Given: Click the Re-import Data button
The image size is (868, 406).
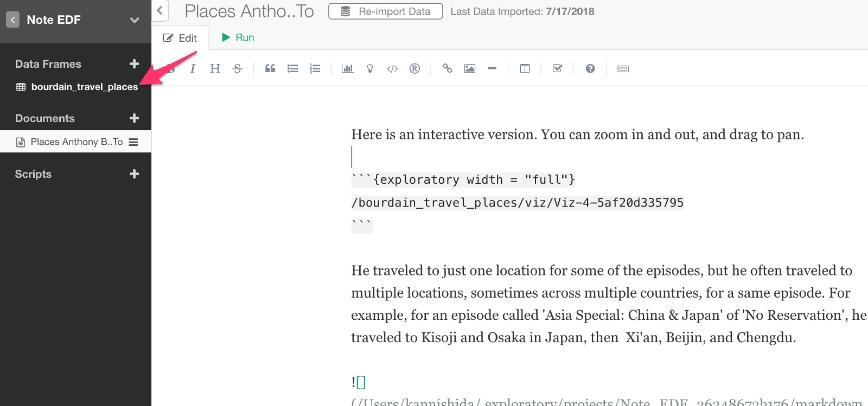Looking at the screenshot, I should (386, 11).
